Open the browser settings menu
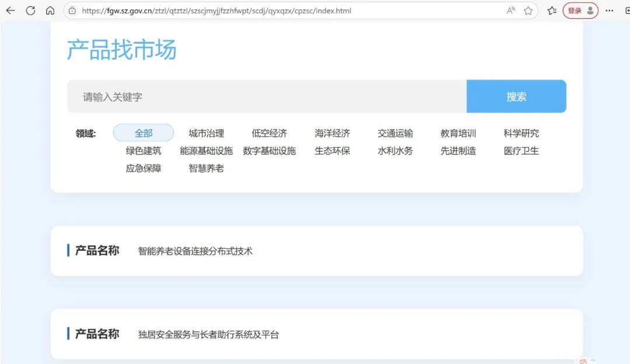The height and width of the screenshot is (364, 630). 609,10
